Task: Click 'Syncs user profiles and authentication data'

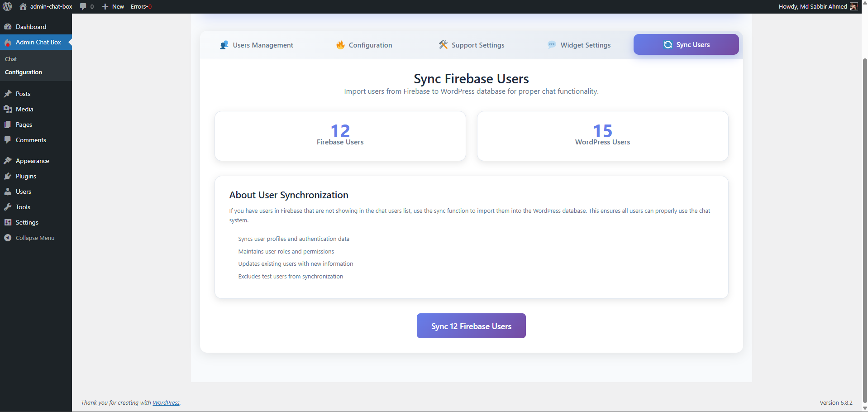Action: pos(294,239)
